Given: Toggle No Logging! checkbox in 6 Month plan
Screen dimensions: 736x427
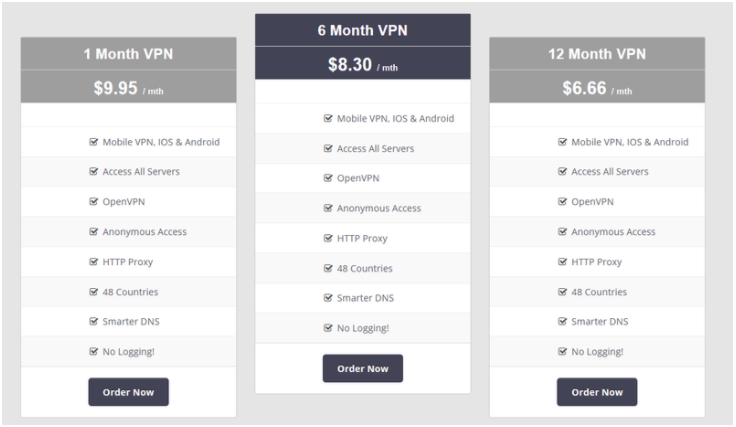Looking at the screenshot, I should tap(328, 328).
